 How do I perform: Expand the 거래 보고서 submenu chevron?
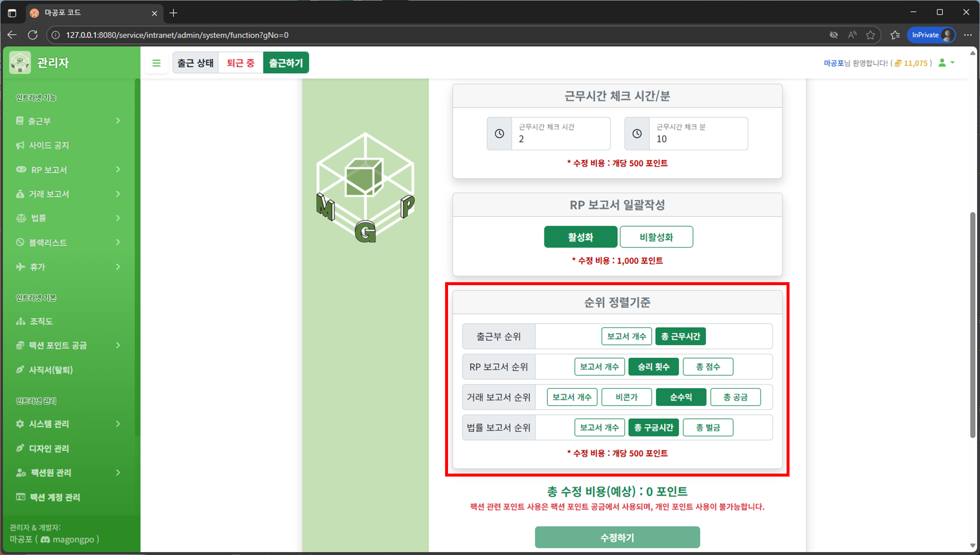tap(118, 194)
